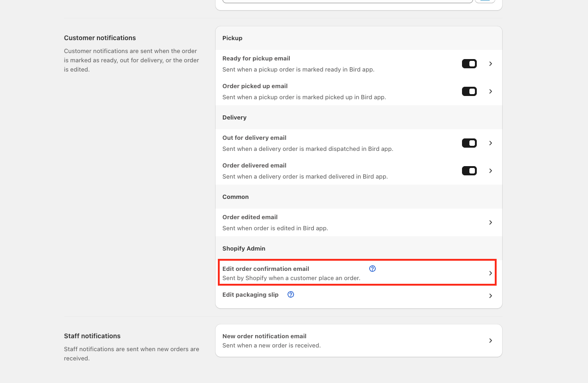Viewport: 588px width, 383px height.
Task: Open Edit packaging slip chevron
Action: click(491, 296)
